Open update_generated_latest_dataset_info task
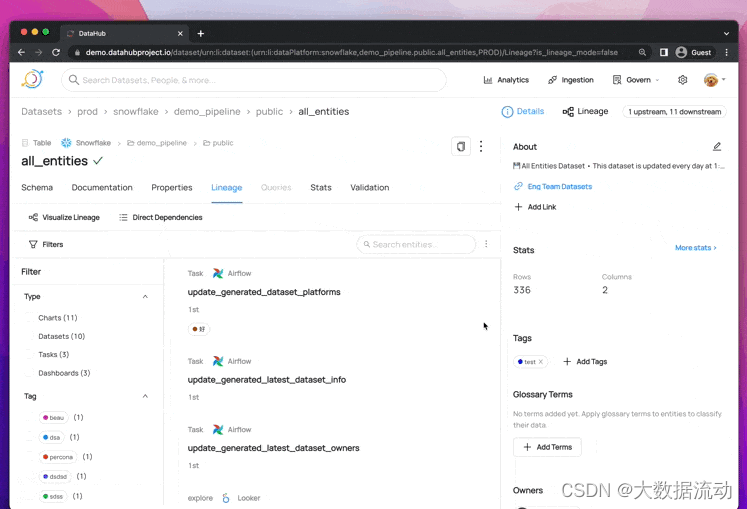The image size is (747, 509). pyautogui.click(x=267, y=380)
